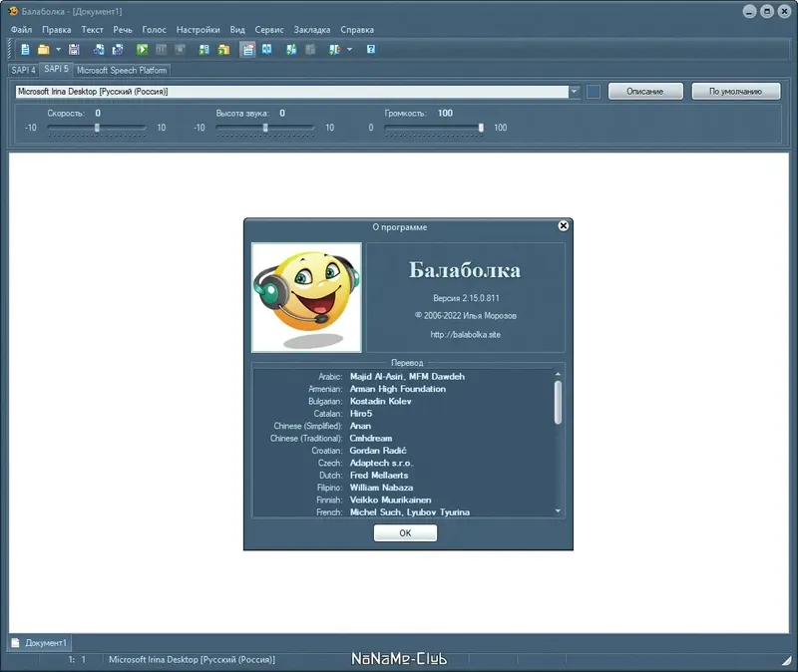Click the Save document floppy icon

(74, 49)
